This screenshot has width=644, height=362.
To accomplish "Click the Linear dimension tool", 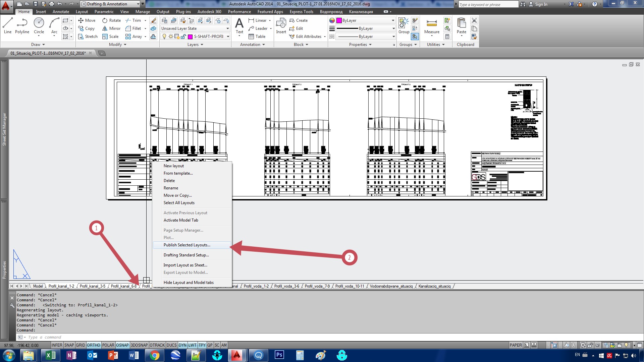I will pyautogui.click(x=258, y=20).
